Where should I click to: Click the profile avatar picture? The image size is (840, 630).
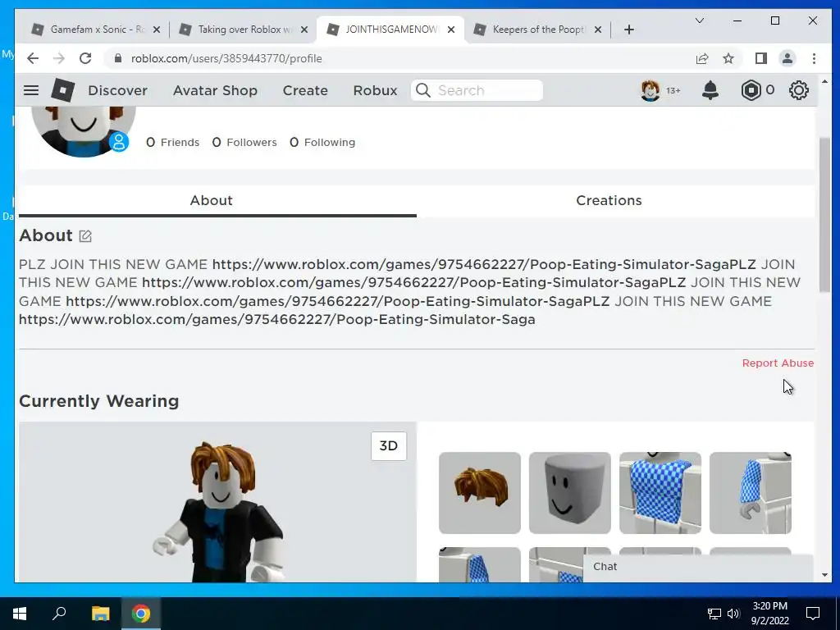tap(83, 131)
